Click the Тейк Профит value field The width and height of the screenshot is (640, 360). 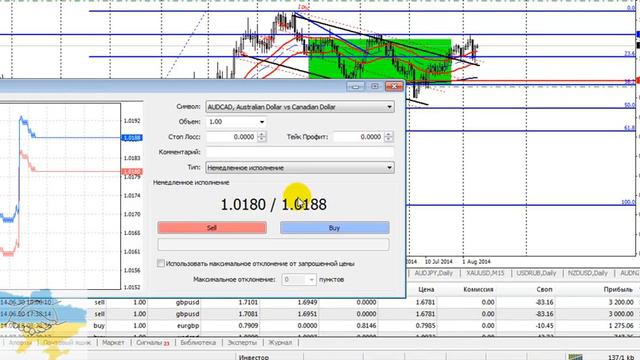(358, 137)
